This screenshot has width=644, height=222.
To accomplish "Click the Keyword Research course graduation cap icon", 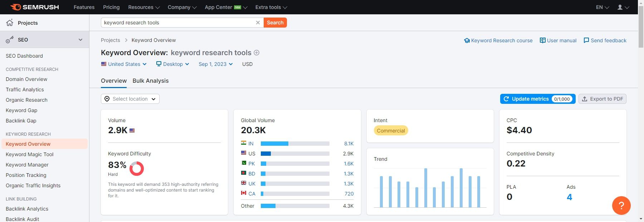I will pos(467,40).
